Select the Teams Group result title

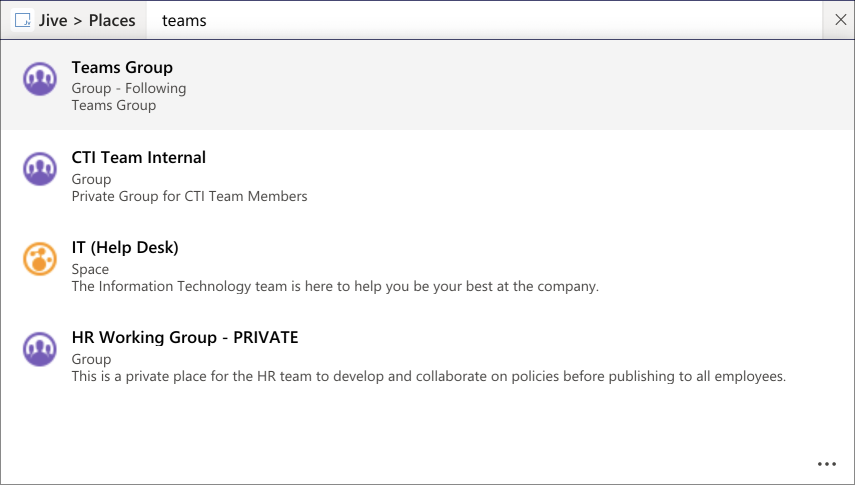point(122,67)
